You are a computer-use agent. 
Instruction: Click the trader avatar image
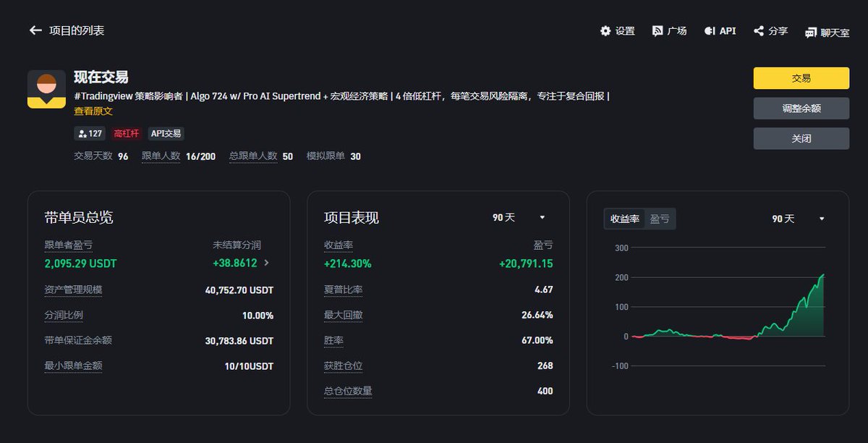(x=46, y=89)
